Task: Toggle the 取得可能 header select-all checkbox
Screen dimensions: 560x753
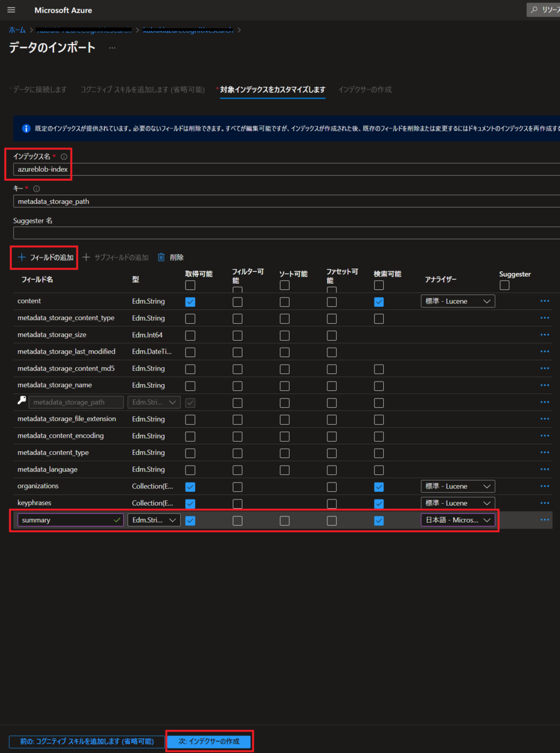Action: [x=190, y=285]
